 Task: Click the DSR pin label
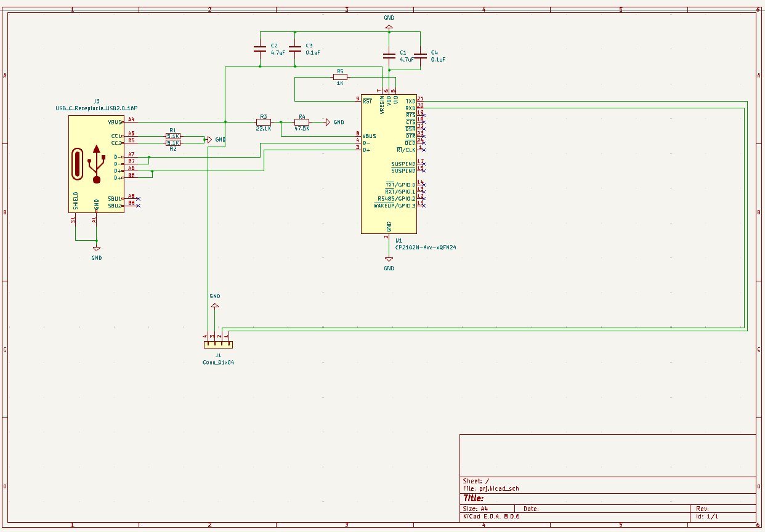[411, 129]
